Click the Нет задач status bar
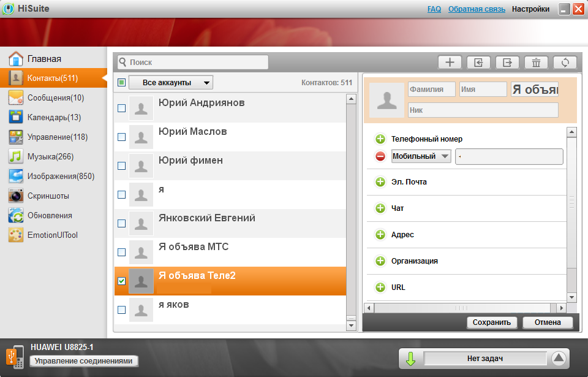 [485, 359]
